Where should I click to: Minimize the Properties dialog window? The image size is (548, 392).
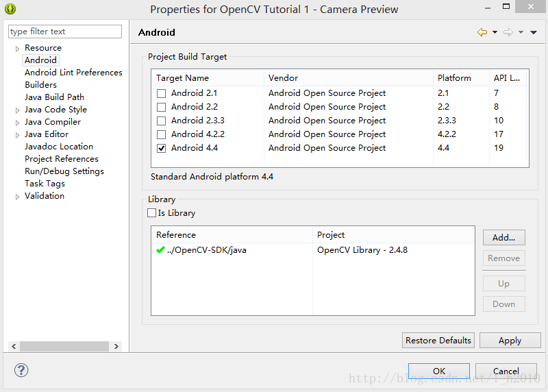tap(488, 8)
